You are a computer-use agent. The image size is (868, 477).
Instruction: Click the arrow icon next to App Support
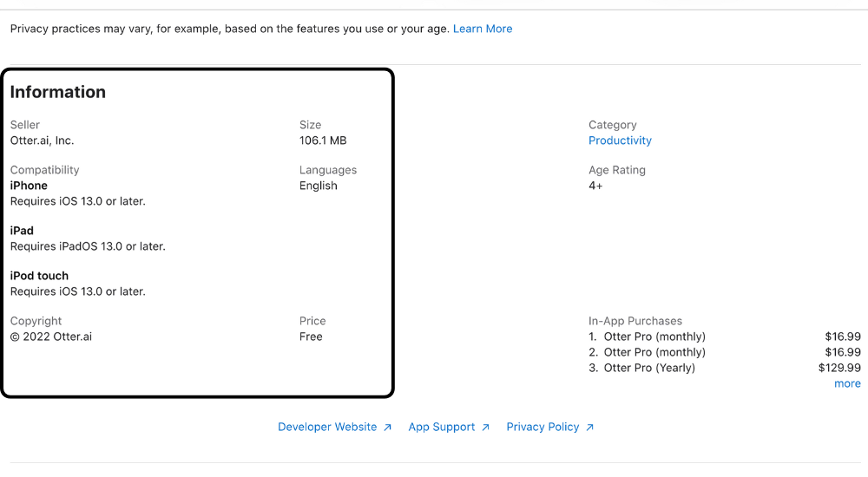point(486,428)
